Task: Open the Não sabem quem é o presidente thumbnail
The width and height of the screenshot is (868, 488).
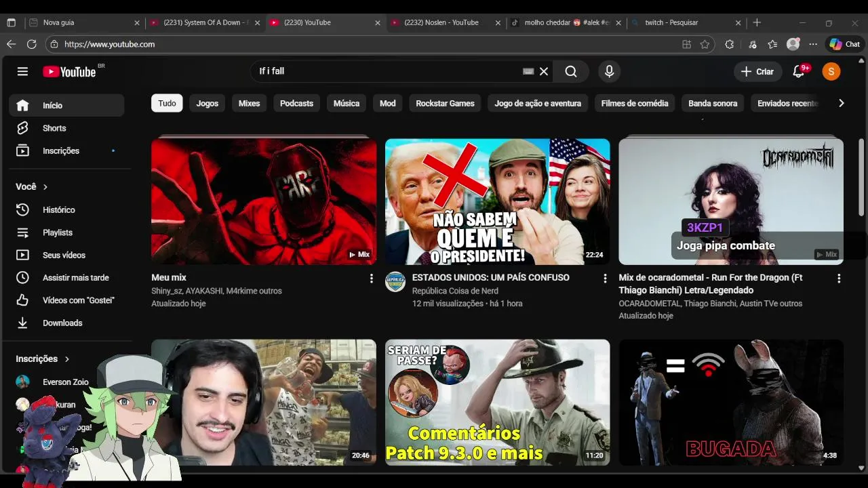Action: click(x=497, y=201)
